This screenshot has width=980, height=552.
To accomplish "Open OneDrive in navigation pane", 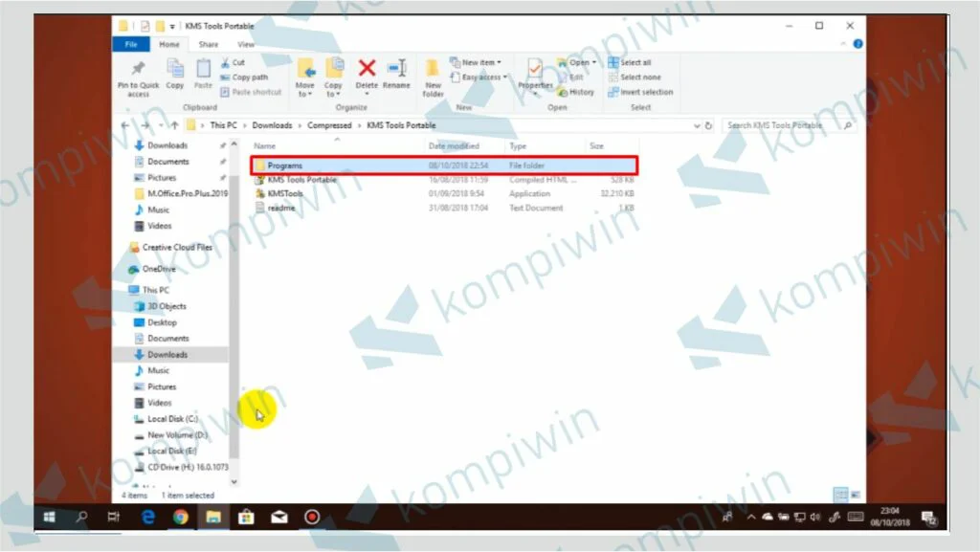I will pos(152,269).
